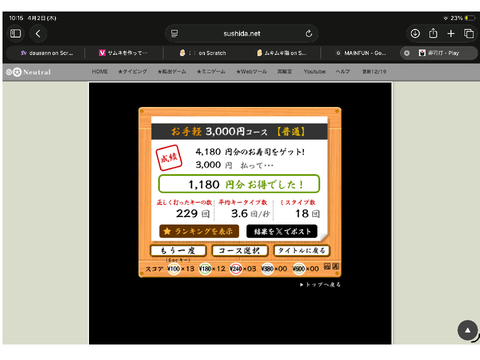Open the Safari downloads icon
Image resolution: width=480 pixels, height=360 pixels.
coord(415,34)
